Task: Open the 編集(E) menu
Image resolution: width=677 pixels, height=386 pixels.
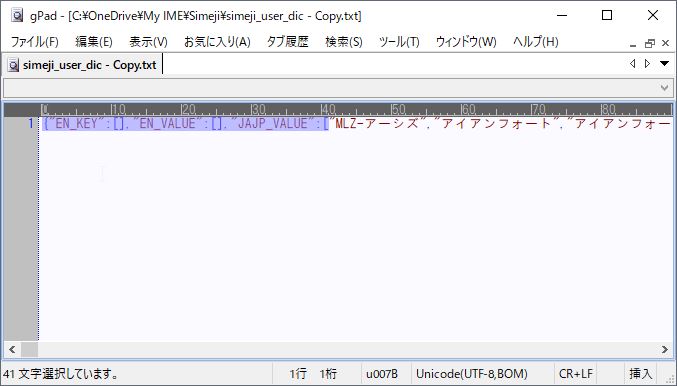Action: (94, 42)
